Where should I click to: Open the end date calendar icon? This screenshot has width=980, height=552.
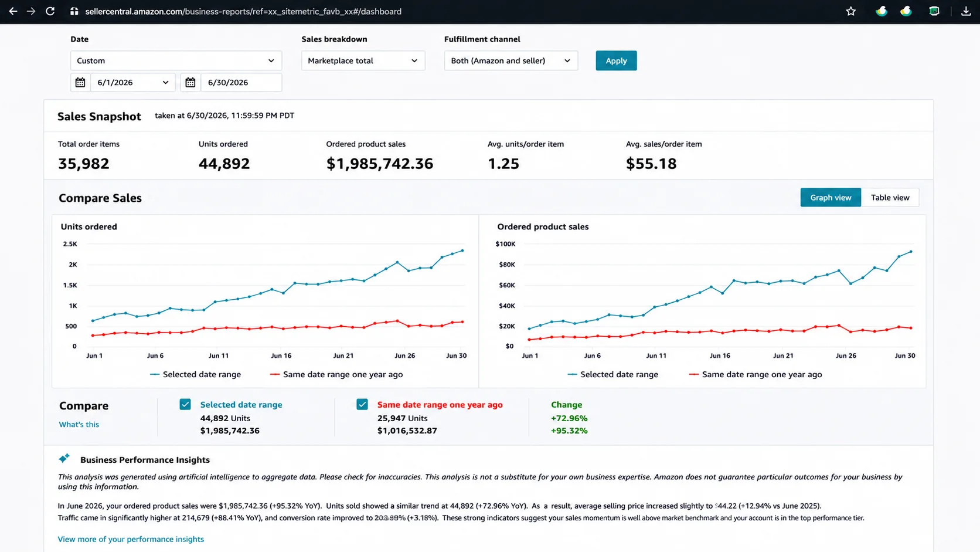pos(190,83)
